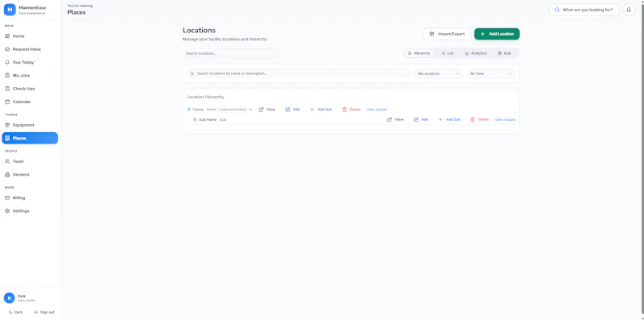The height and width of the screenshot is (320, 644).
Task: Switch to the Analytics tab
Action: point(476,53)
